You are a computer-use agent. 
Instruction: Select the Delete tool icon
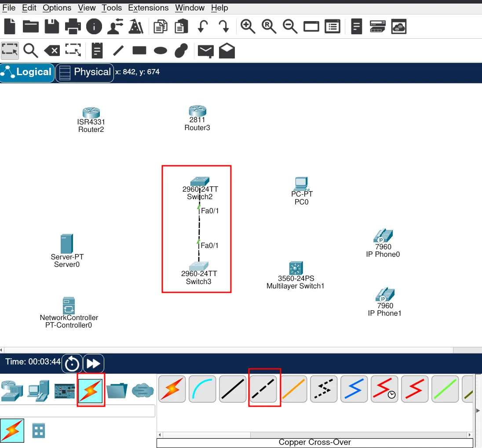coord(52,51)
